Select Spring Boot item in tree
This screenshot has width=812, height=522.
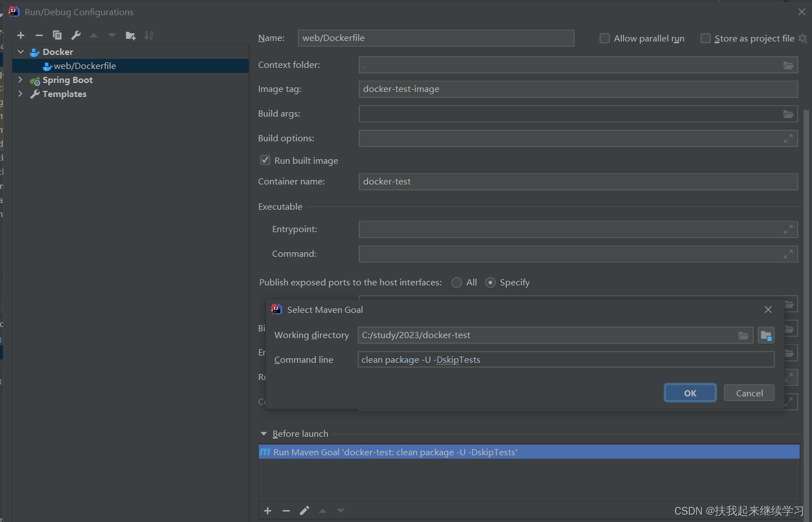(x=67, y=80)
